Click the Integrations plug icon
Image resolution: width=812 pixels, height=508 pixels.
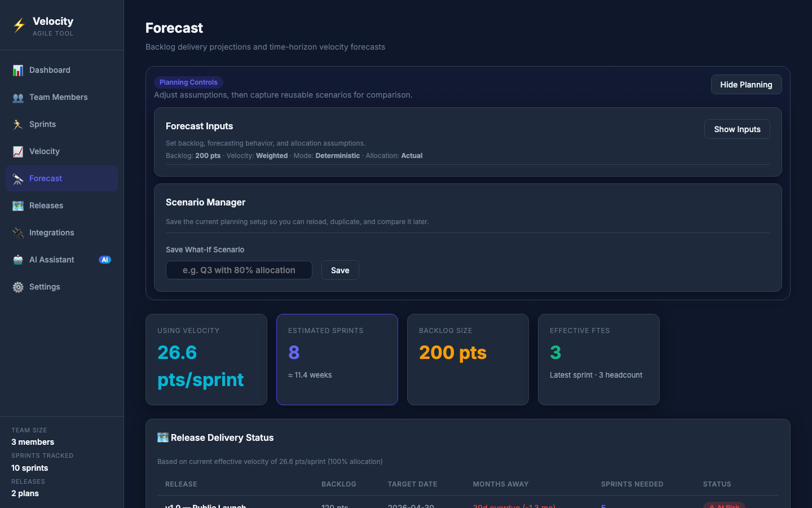point(18,233)
